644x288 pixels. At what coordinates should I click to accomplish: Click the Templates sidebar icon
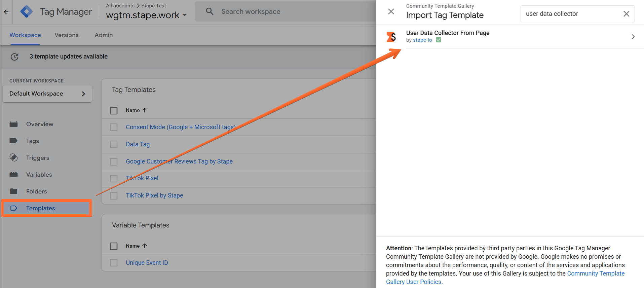pyautogui.click(x=13, y=208)
